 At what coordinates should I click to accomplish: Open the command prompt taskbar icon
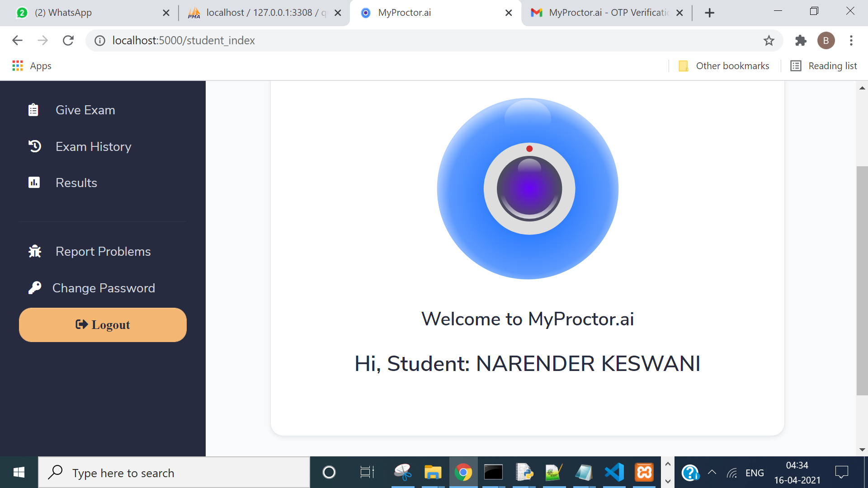[493, 473]
